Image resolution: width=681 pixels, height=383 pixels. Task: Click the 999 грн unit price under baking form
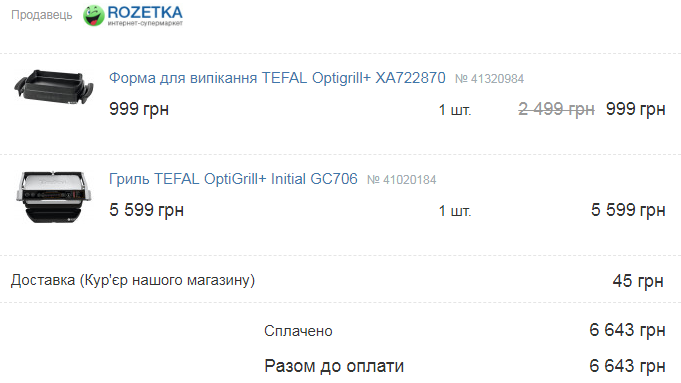click(139, 109)
